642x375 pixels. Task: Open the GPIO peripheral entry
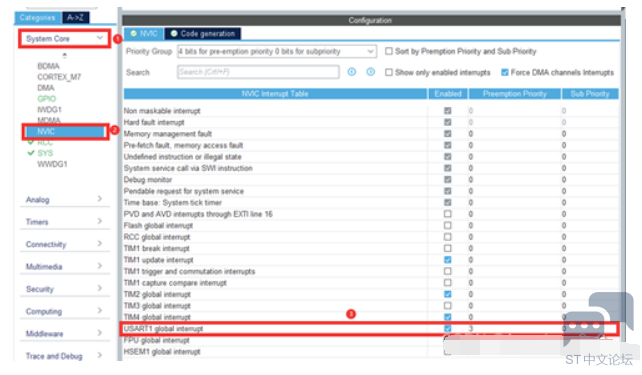(47, 99)
